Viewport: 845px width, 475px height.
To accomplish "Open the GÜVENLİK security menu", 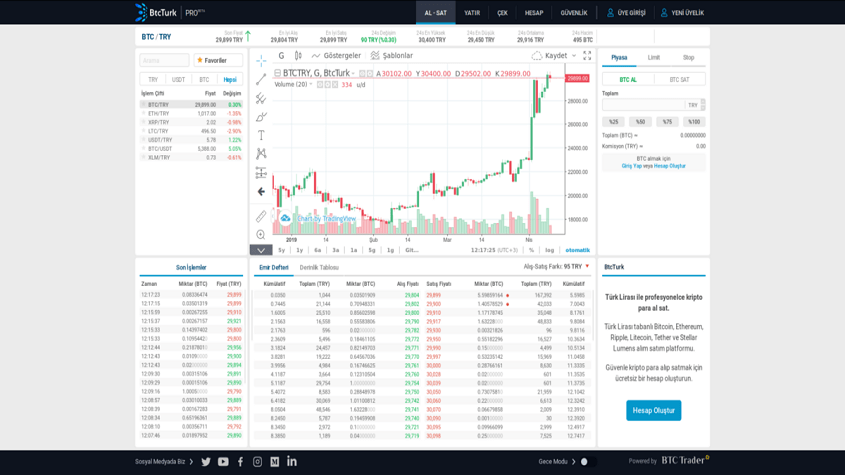I will pyautogui.click(x=574, y=12).
